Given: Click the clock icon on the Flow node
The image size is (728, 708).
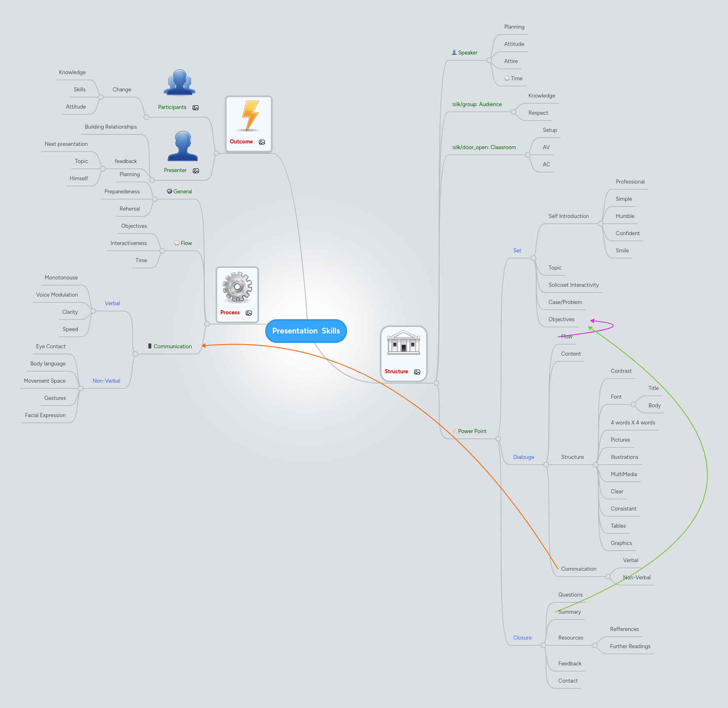Looking at the screenshot, I should pos(177,243).
